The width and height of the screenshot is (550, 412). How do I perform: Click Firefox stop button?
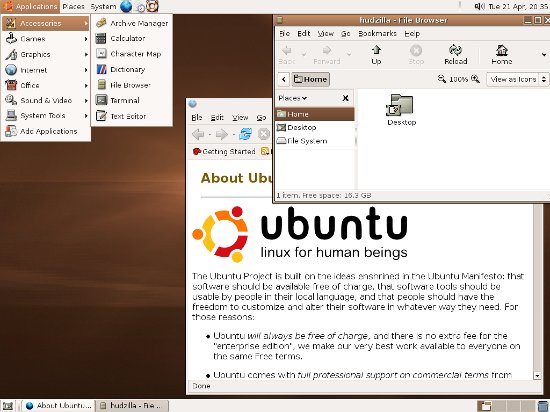point(264,134)
